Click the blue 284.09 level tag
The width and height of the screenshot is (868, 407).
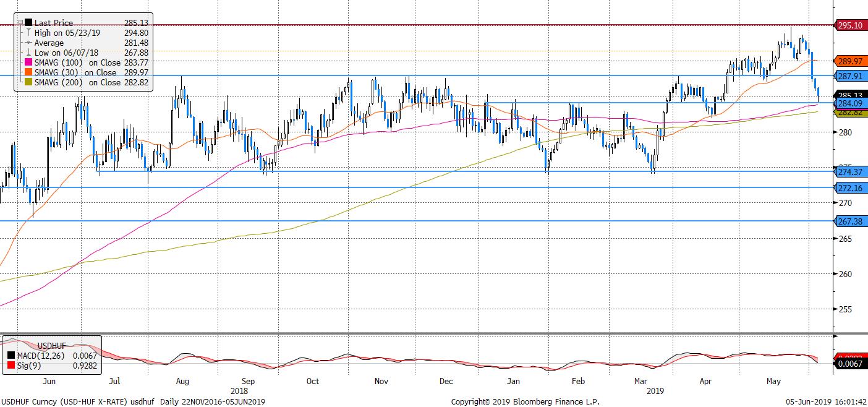coord(850,103)
